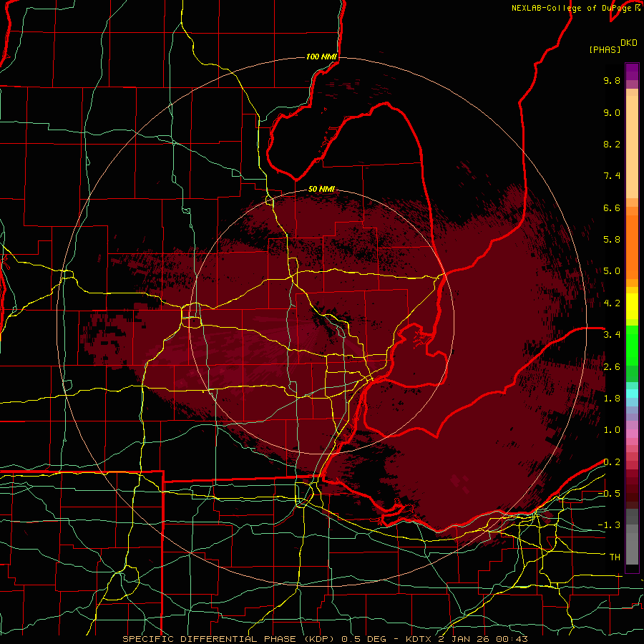Pick the bright green color scale band
Screen dimensions: 644x644
point(632,345)
